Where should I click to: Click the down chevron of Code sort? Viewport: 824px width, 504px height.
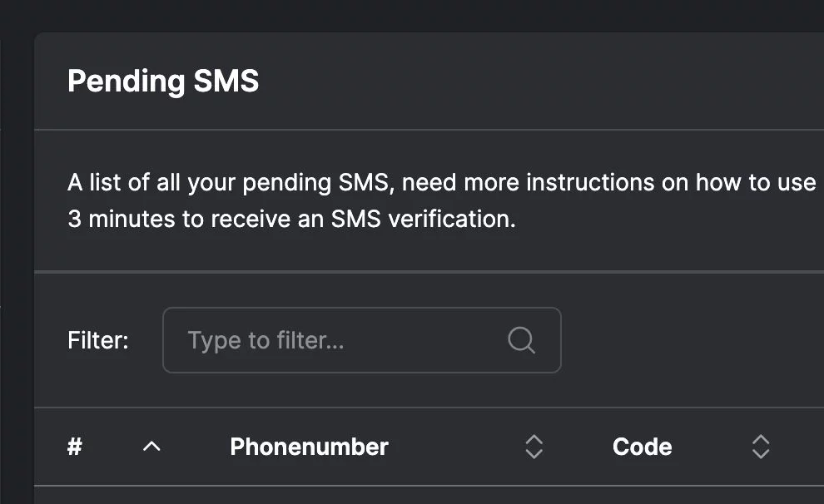click(760, 454)
